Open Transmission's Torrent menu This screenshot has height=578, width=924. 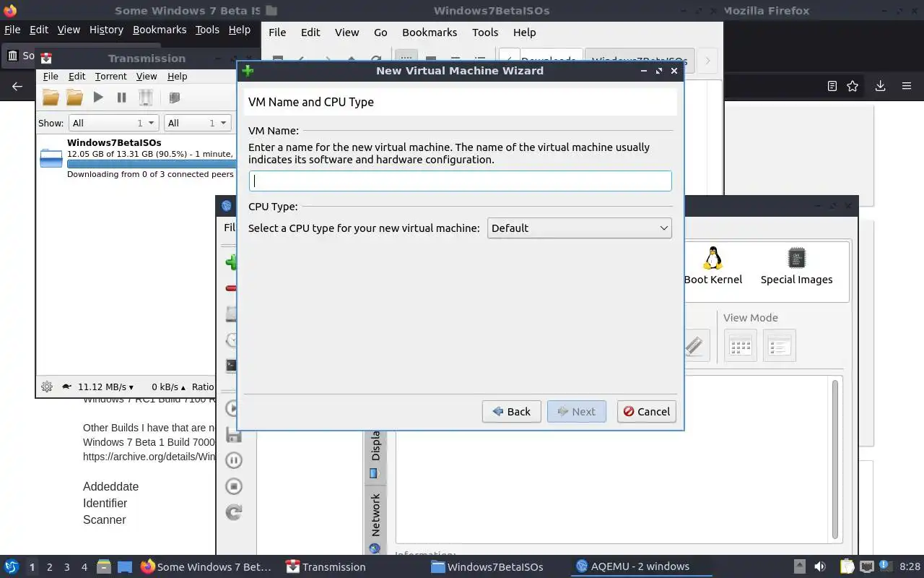(x=110, y=76)
